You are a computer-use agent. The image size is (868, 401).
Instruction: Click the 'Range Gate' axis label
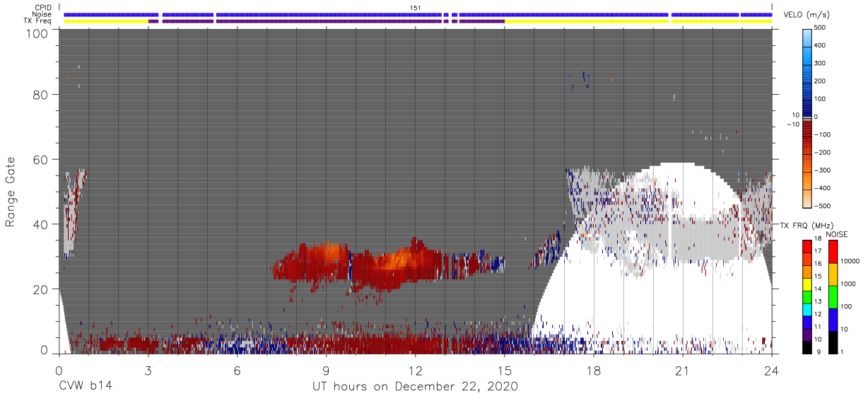point(11,192)
